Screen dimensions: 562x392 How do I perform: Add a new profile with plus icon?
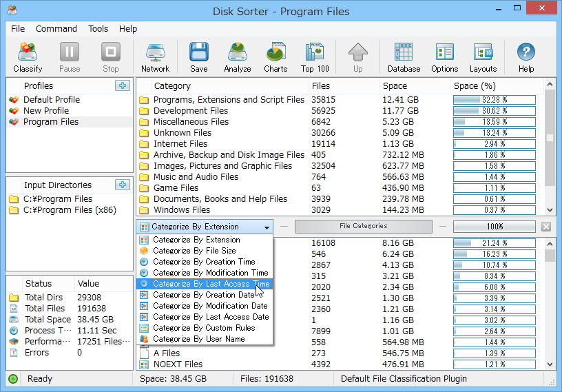click(123, 85)
